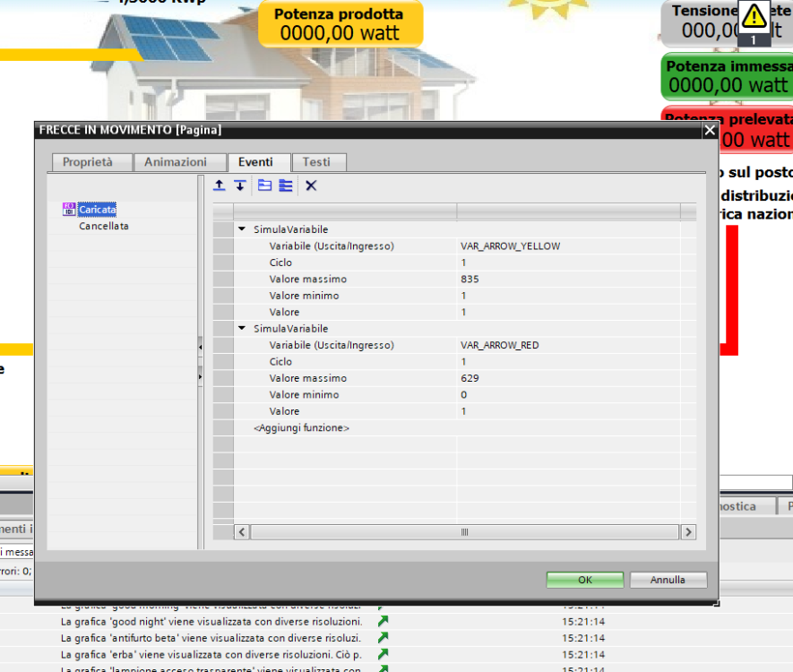Switch to the Proprietà tab

tap(88, 162)
